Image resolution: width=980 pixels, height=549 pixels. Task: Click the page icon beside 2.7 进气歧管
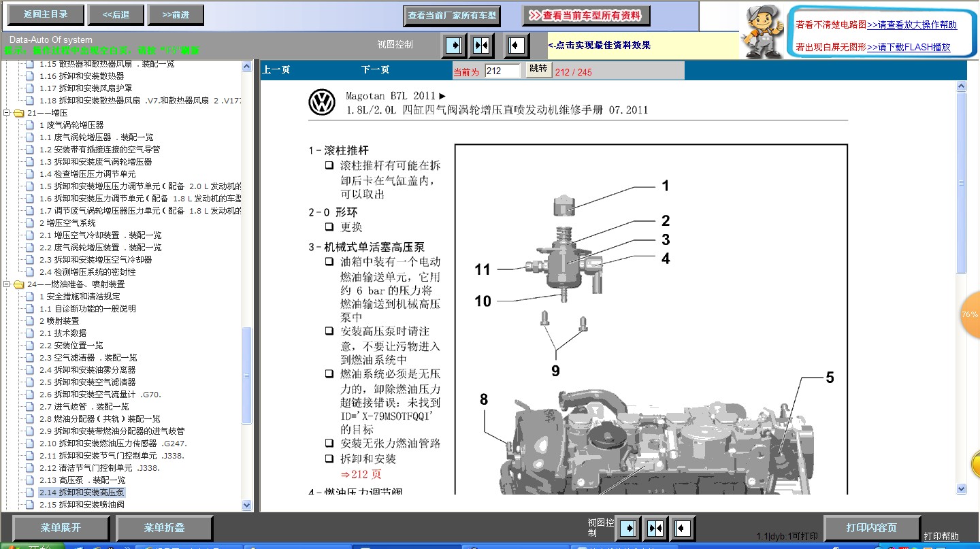(29, 407)
